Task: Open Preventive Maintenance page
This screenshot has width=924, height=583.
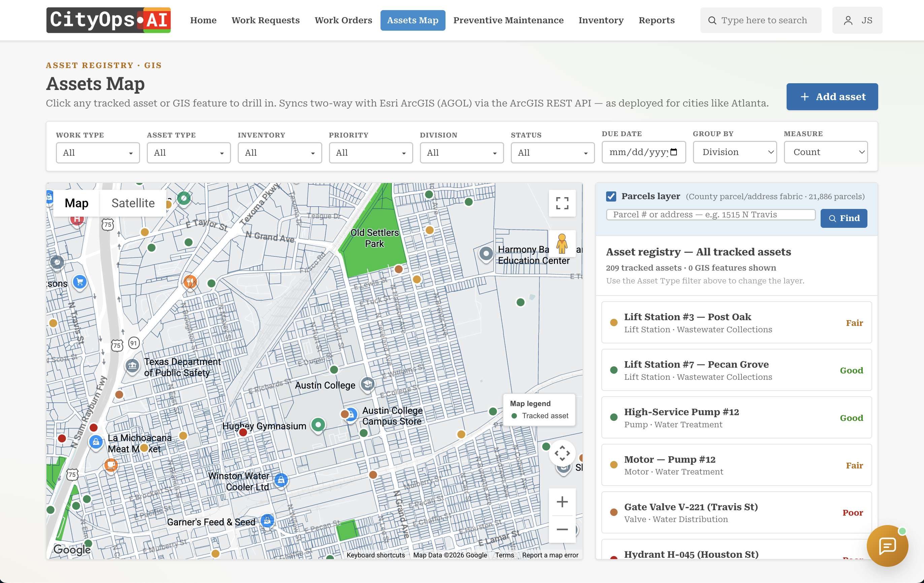Action: tap(508, 20)
